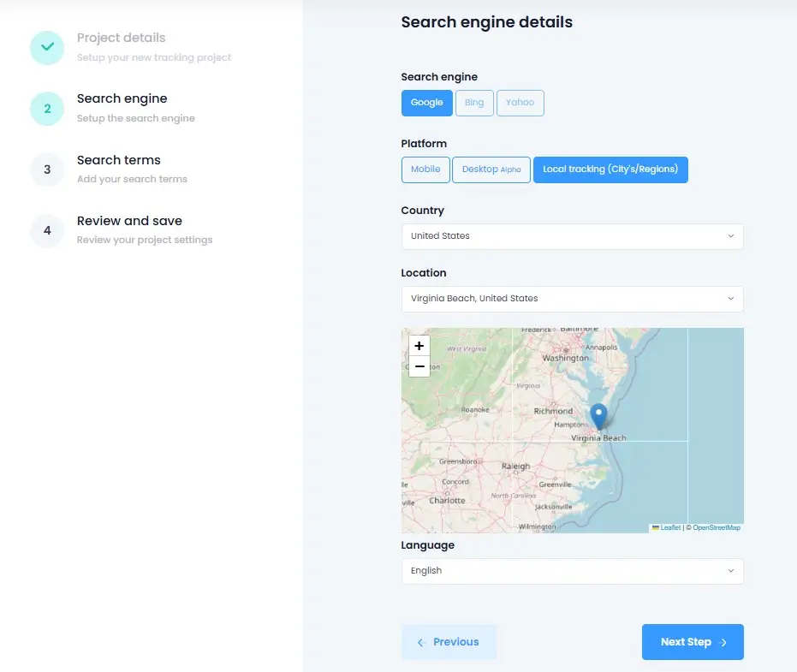Choose the Mobile platform
This screenshot has width=797, height=672.
(425, 169)
